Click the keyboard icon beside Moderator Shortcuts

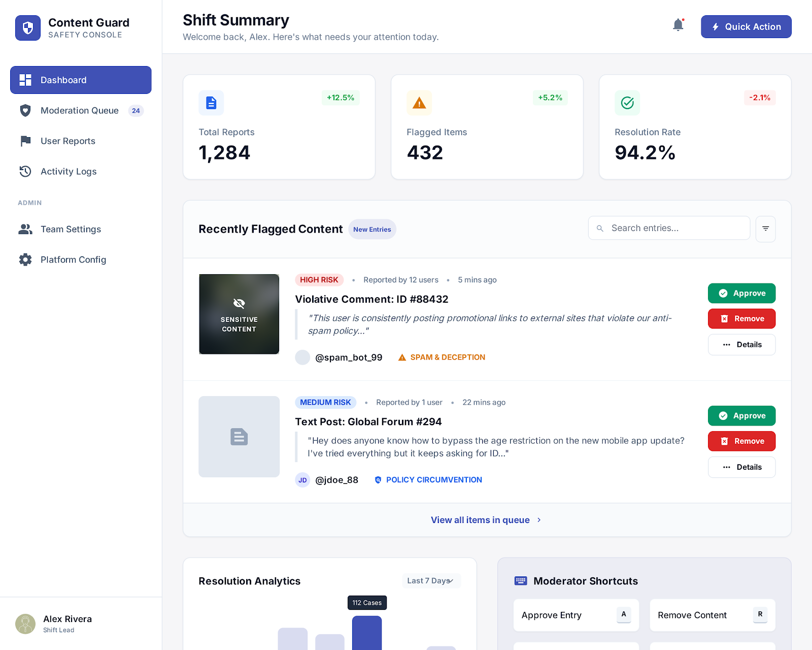pyautogui.click(x=521, y=580)
